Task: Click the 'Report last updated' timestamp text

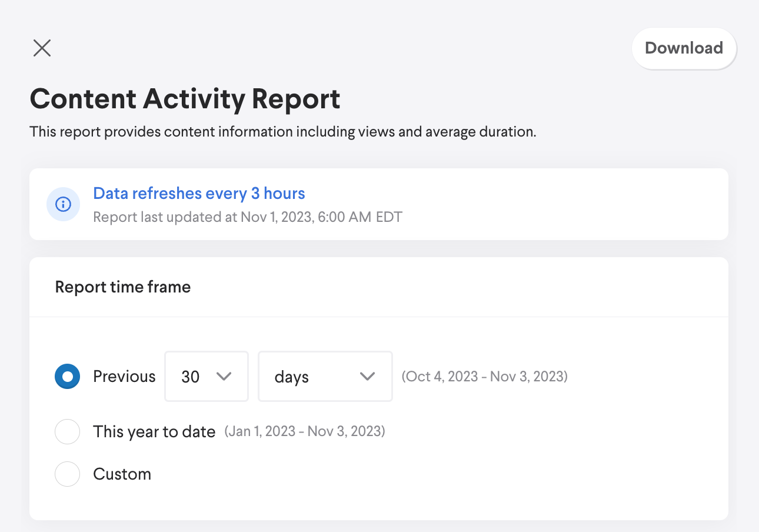Action: pos(248,217)
